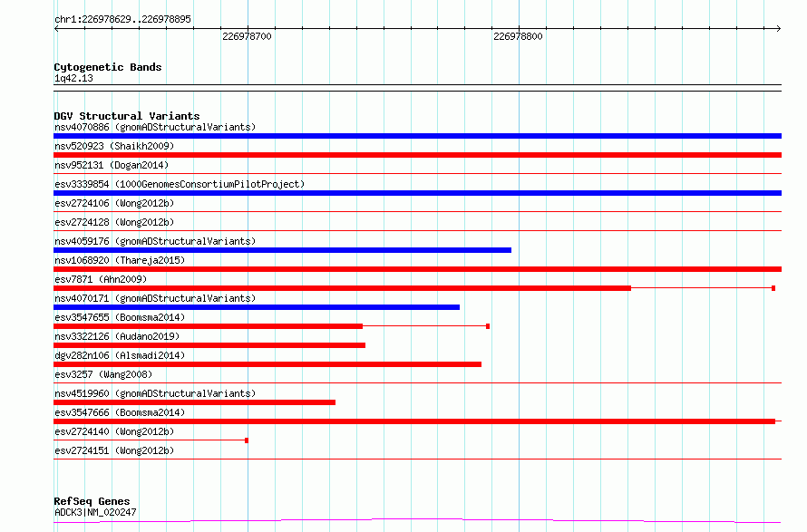Click the esv2724140 (Wong2012b) label

click(x=114, y=431)
